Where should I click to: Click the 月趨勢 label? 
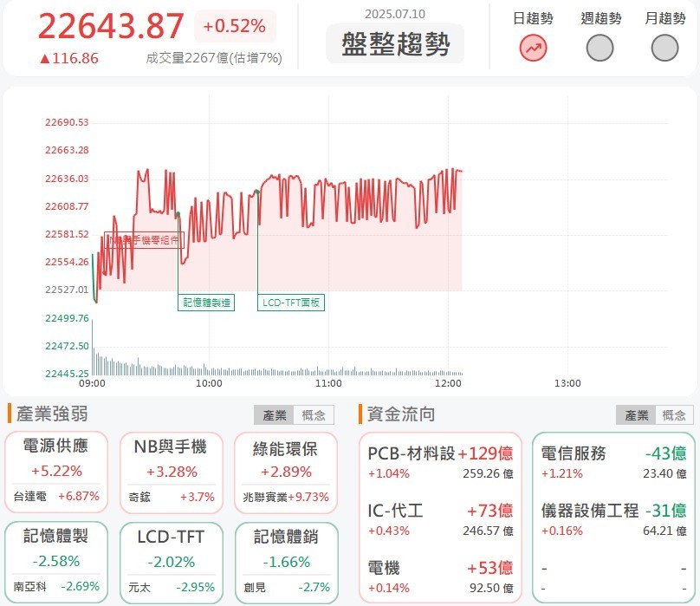click(665, 18)
